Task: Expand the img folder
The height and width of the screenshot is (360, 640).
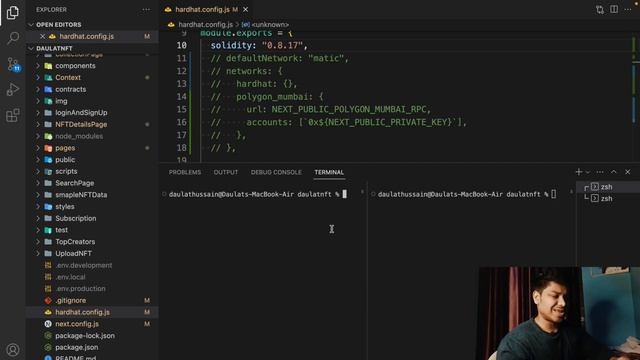Action: point(38,101)
